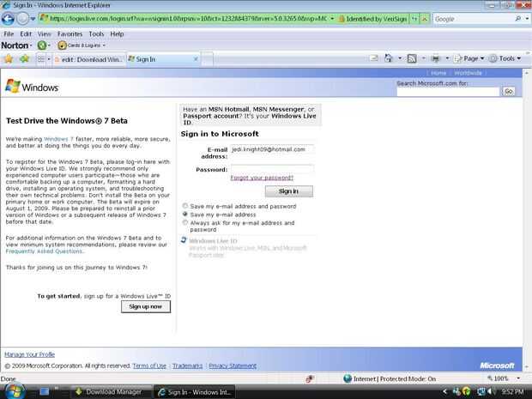The image size is (532, 399).
Task: Click the Sign up now button
Action: pyautogui.click(x=146, y=306)
